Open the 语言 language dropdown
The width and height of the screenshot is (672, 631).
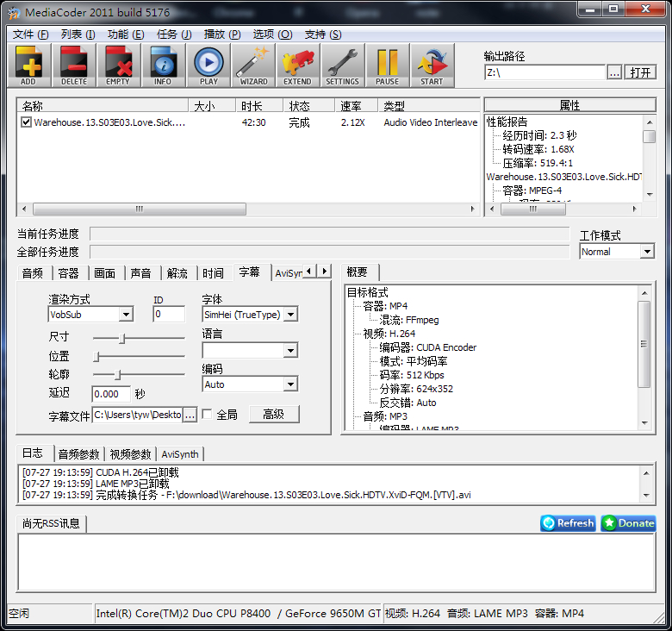(x=290, y=350)
